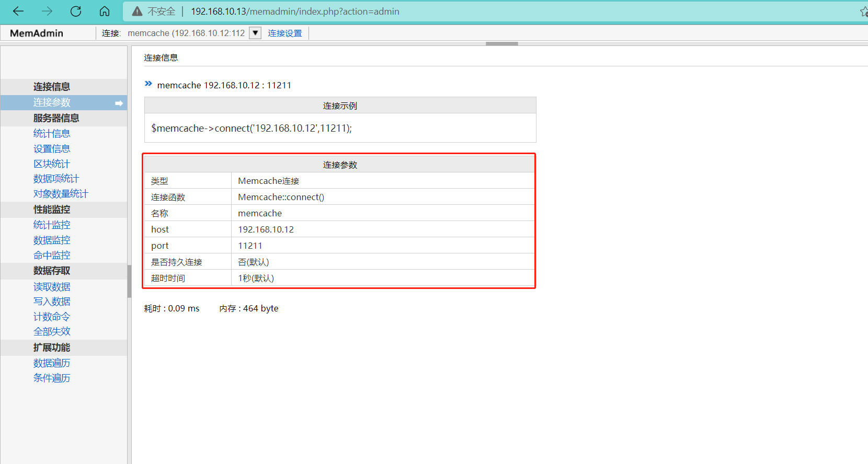Open the 设置信息 page
Viewport: 868px width, 464px height.
point(52,149)
